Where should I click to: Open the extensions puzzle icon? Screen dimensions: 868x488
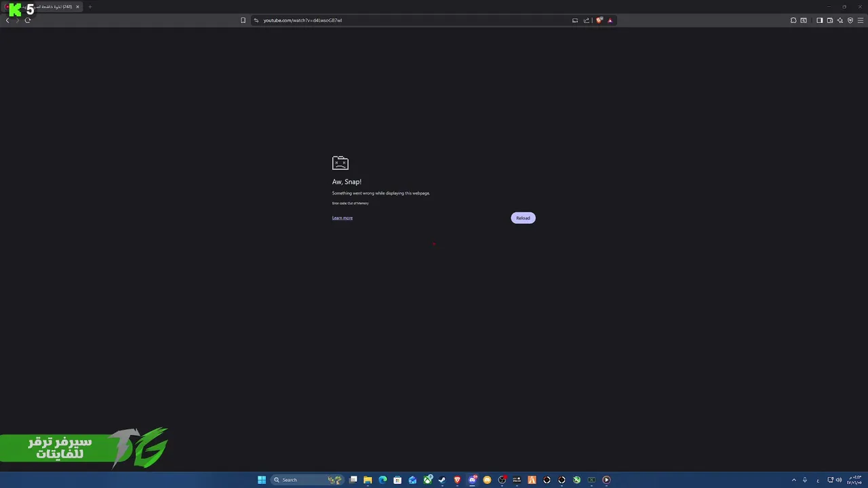pos(793,20)
